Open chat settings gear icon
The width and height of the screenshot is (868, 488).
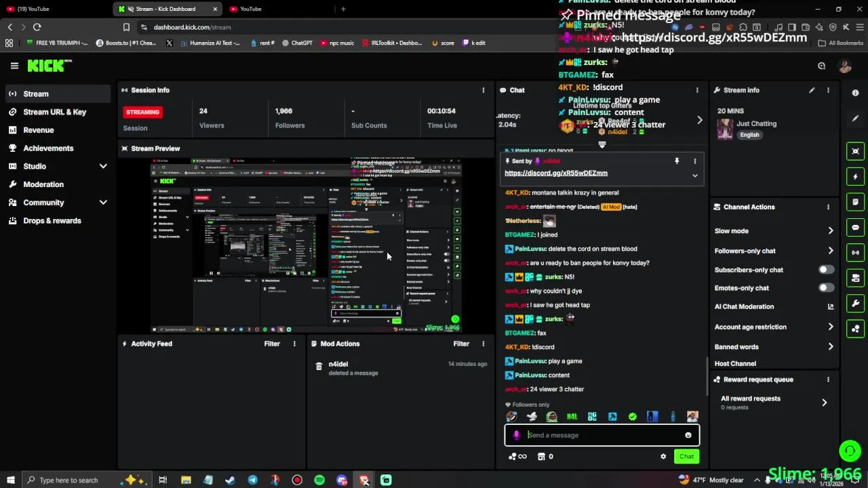coord(663,457)
